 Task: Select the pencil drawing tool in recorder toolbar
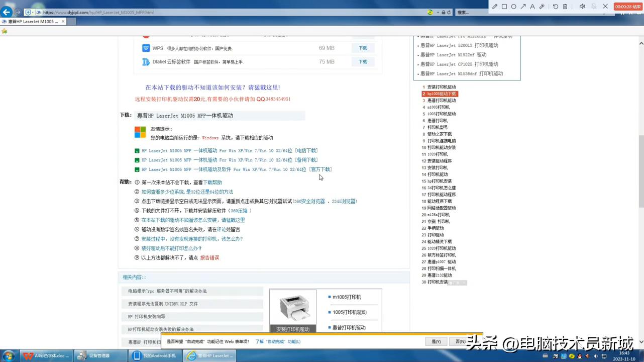[x=495, y=7]
